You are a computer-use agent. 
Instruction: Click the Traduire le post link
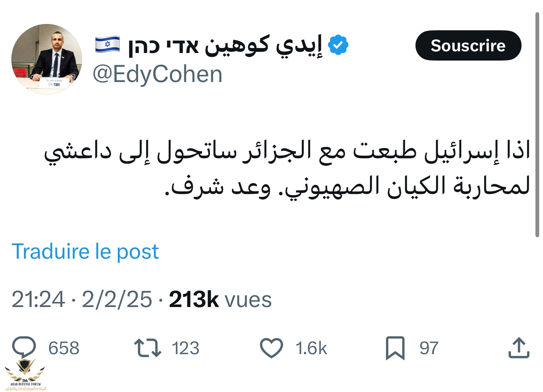click(x=85, y=252)
